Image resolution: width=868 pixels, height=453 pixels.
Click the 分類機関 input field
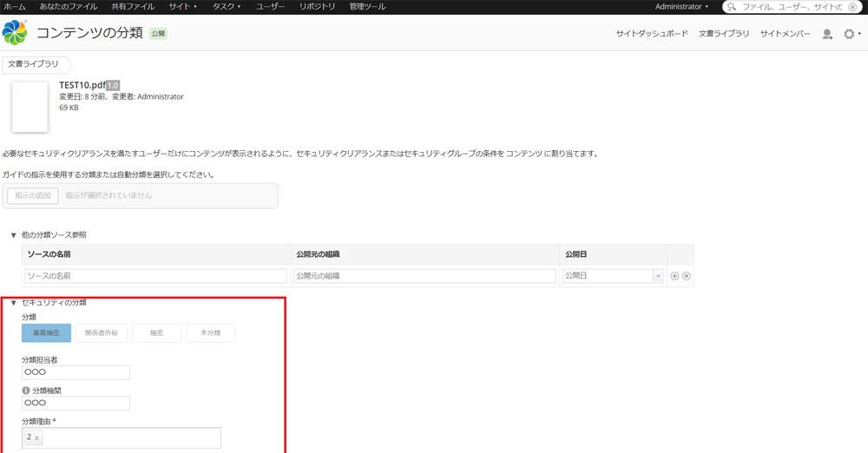tap(76, 403)
